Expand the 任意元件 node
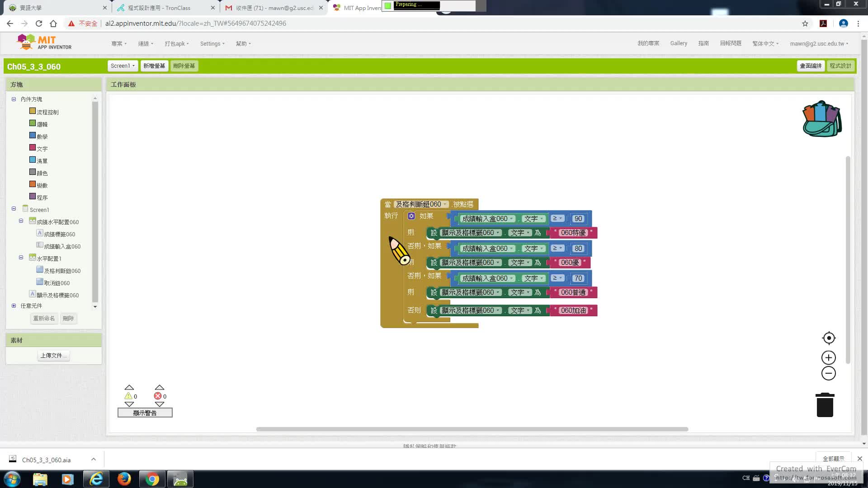This screenshot has height=488, width=868. click(x=14, y=306)
